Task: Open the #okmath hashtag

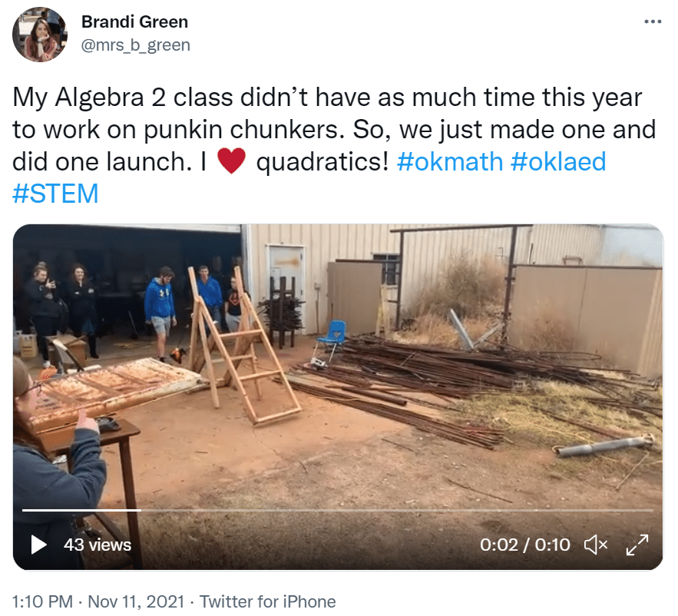Action: click(x=450, y=161)
